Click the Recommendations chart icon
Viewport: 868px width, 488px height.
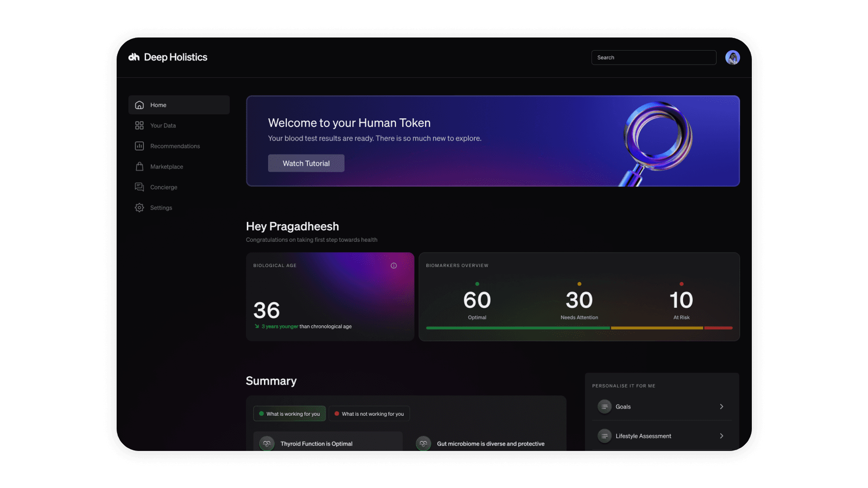pyautogui.click(x=139, y=146)
